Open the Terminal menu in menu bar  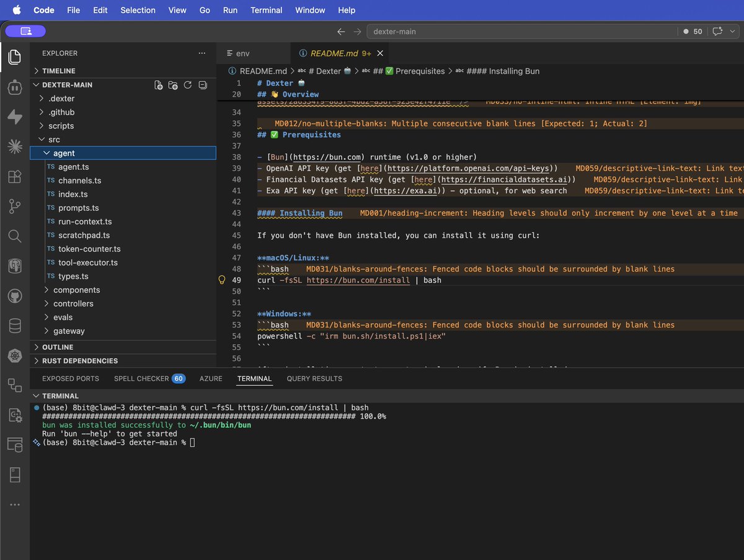coord(266,10)
